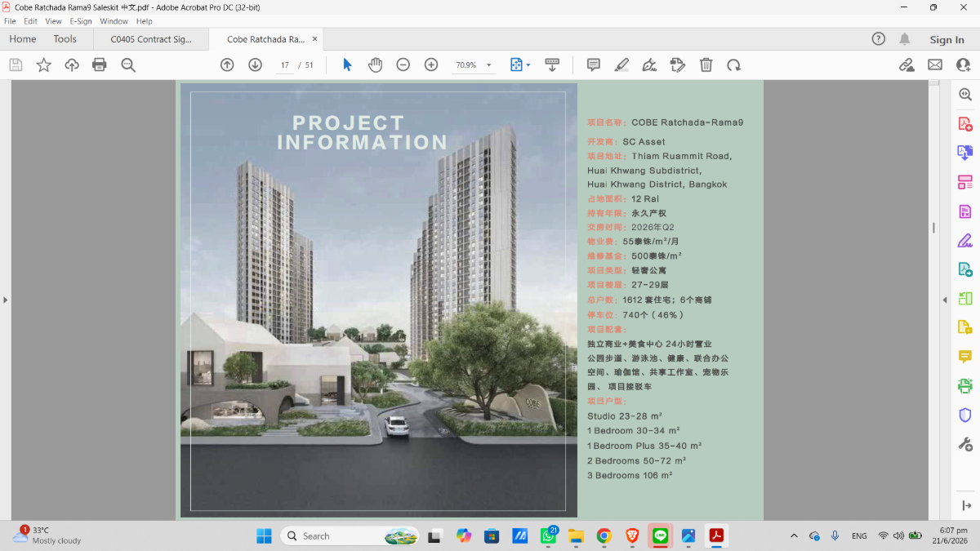Close the Cobe Ratchada Ra... tab
This screenshot has height=551, width=980.
coord(314,38)
